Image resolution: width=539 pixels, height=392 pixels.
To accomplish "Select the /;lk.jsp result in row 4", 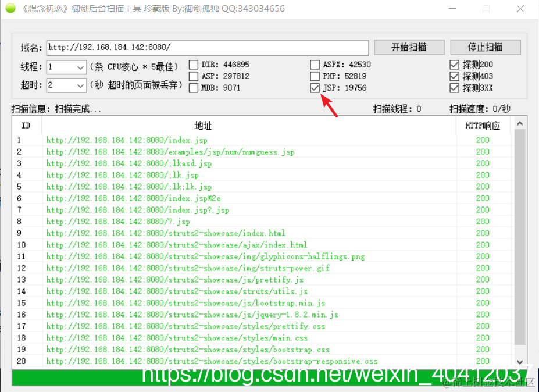I will (263, 175).
